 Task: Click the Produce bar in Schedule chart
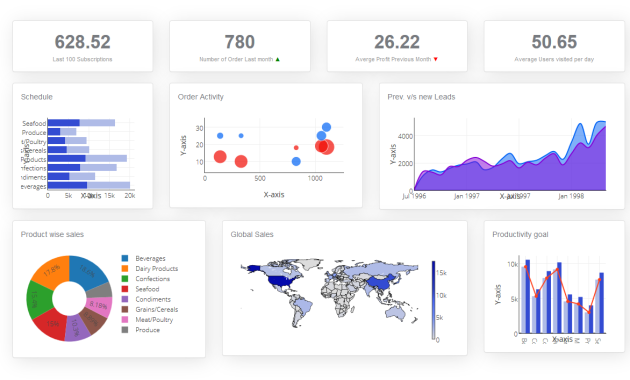[62, 132]
